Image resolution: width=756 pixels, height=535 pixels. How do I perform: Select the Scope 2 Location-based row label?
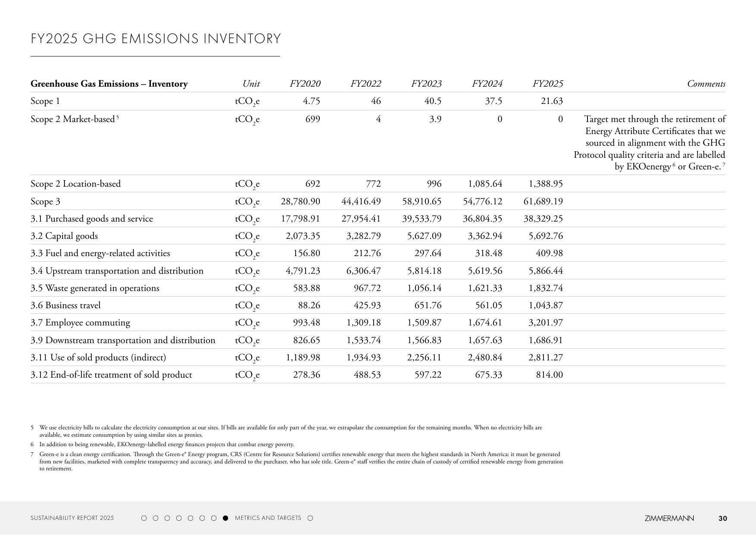point(75,184)
